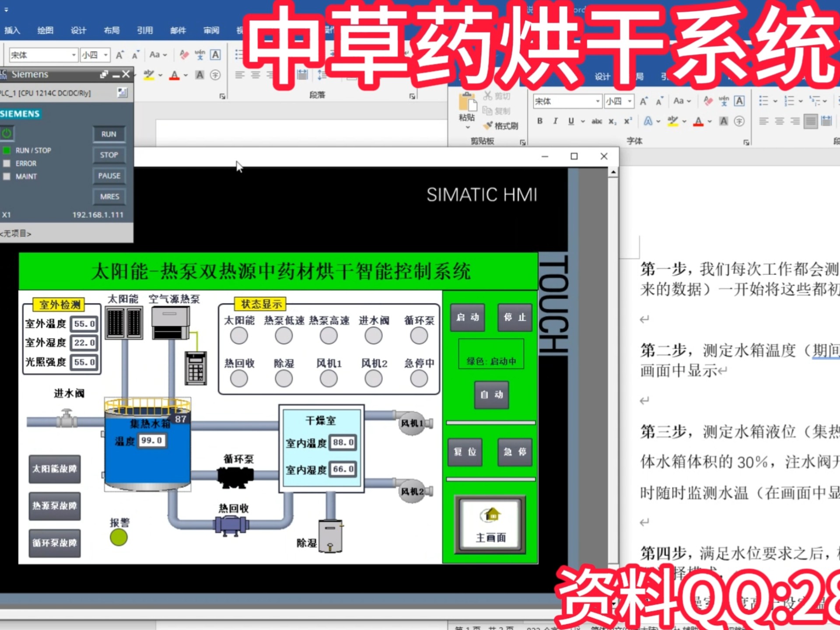
Task: Open the 审阅 tab in rear Word
Action: 212,30
